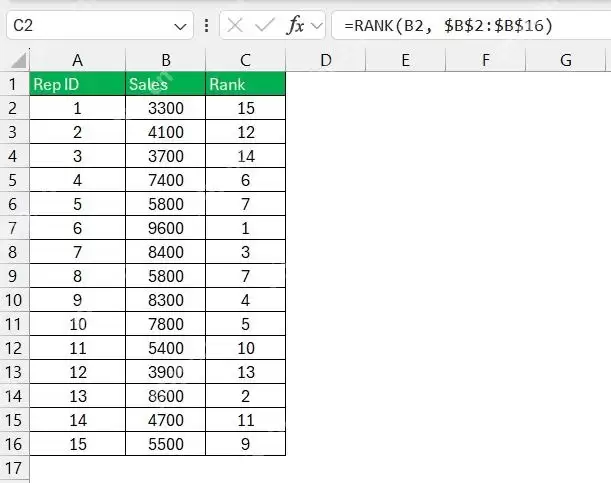Click the formula bar vertical dots handle
Viewport: 611px width, 483px height.
pyautogui.click(x=207, y=26)
